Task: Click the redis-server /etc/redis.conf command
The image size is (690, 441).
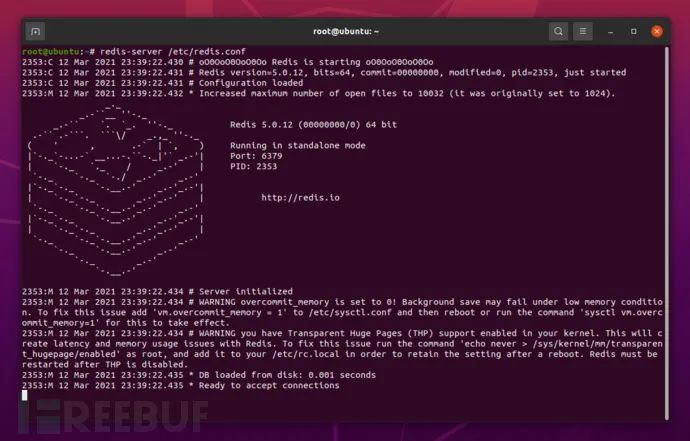Action: pos(173,51)
